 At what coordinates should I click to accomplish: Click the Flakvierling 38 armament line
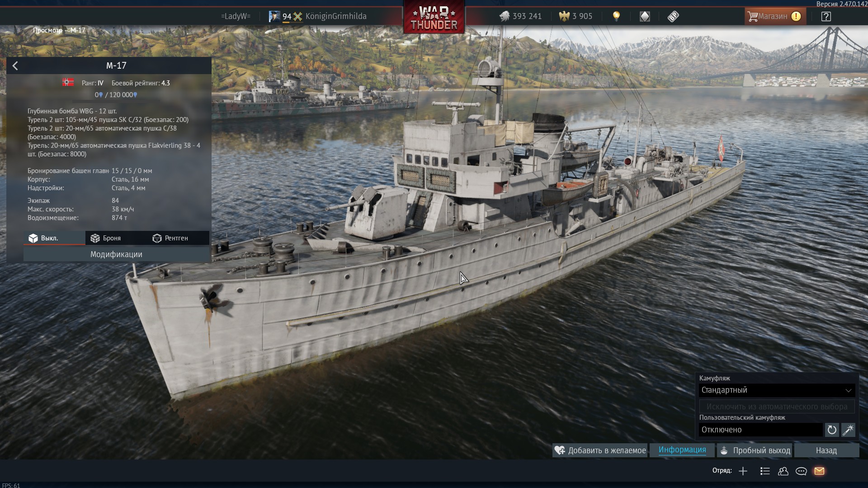pyautogui.click(x=114, y=150)
